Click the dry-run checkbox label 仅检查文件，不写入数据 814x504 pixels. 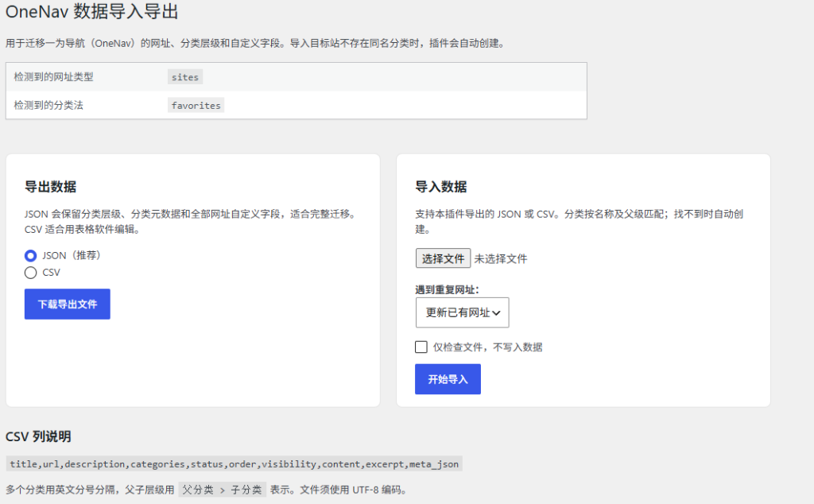pyautogui.click(x=487, y=347)
